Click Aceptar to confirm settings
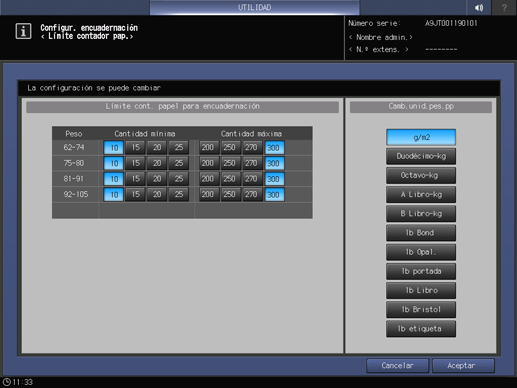The image size is (517, 388). (x=463, y=366)
